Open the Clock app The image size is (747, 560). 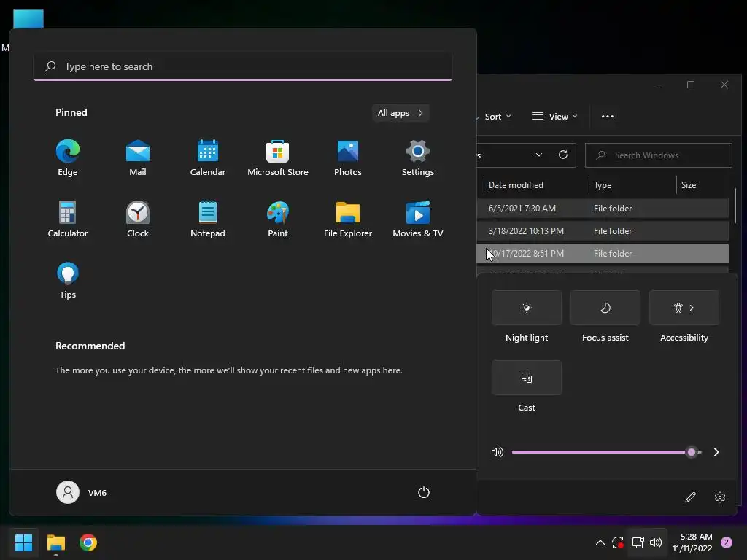tap(138, 219)
